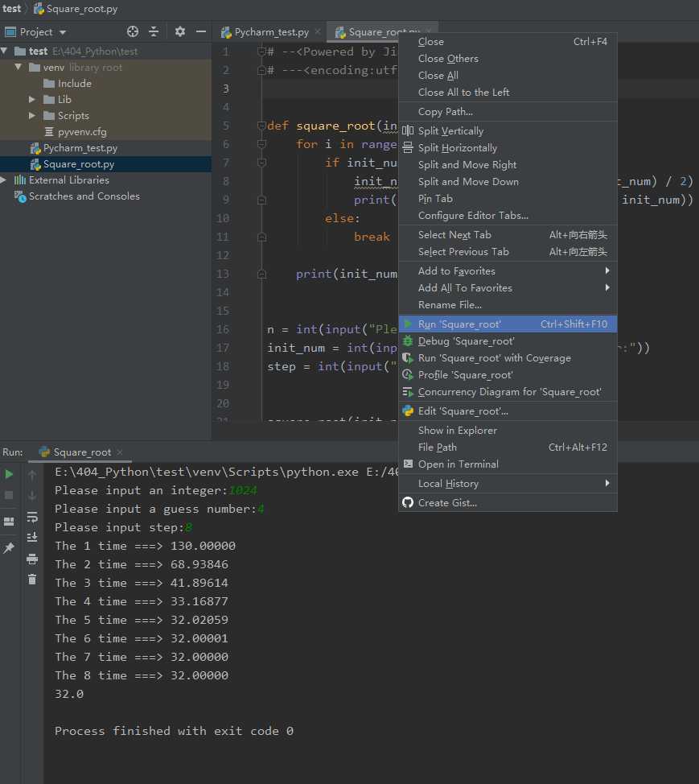Click the terminal icon beside Open in Terminal
This screenshot has height=784, width=699.
click(408, 464)
